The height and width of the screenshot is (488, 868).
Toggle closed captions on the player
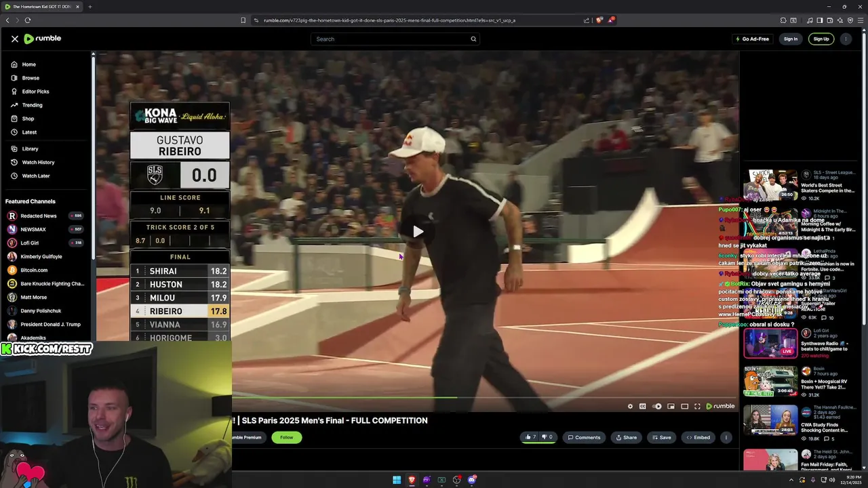643,406
